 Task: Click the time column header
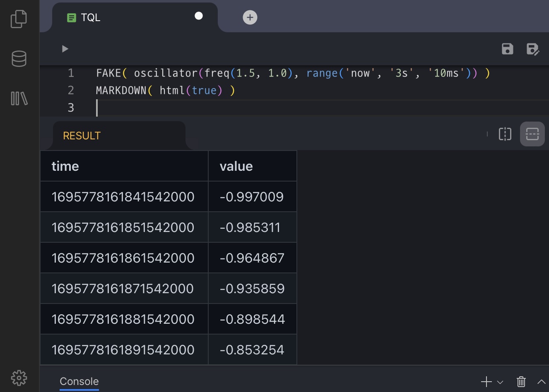pos(65,166)
